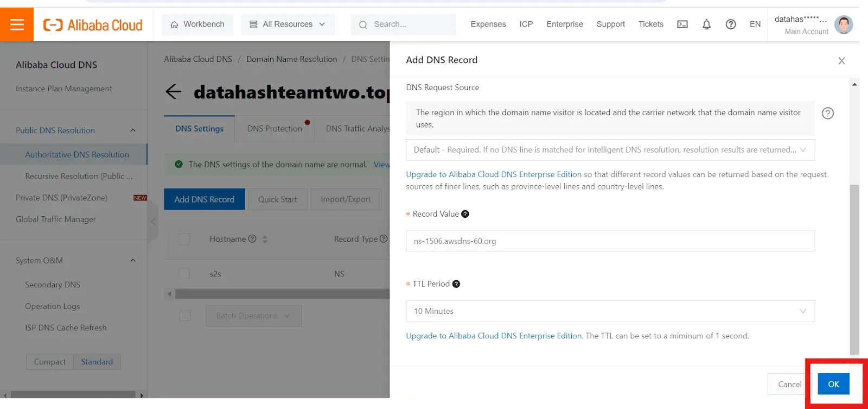Switch sidebar density to Compact
The width and height of the screenshot is (868, 409).
(50, 362)
